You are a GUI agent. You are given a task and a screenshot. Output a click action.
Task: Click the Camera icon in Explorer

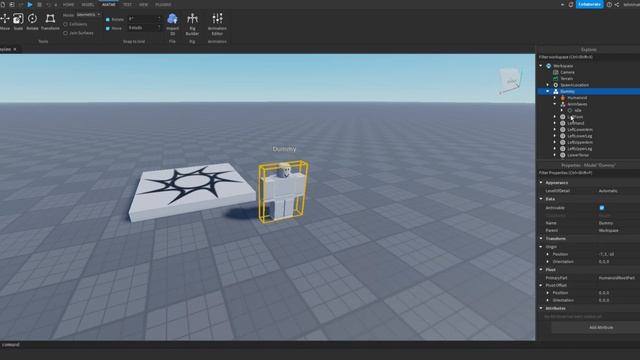(x=556, y=72)
